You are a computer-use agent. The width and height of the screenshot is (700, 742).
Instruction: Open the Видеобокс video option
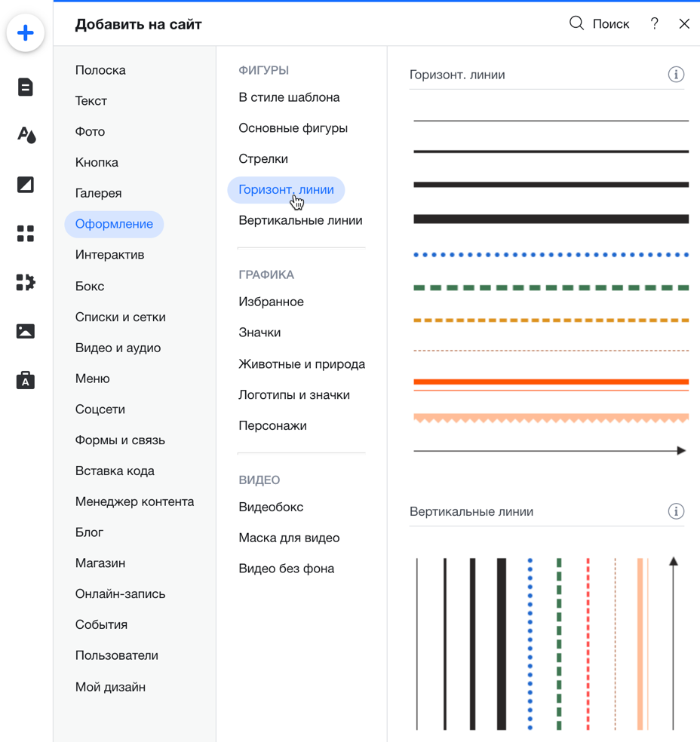pyautogui.click(x=271, y=507)
